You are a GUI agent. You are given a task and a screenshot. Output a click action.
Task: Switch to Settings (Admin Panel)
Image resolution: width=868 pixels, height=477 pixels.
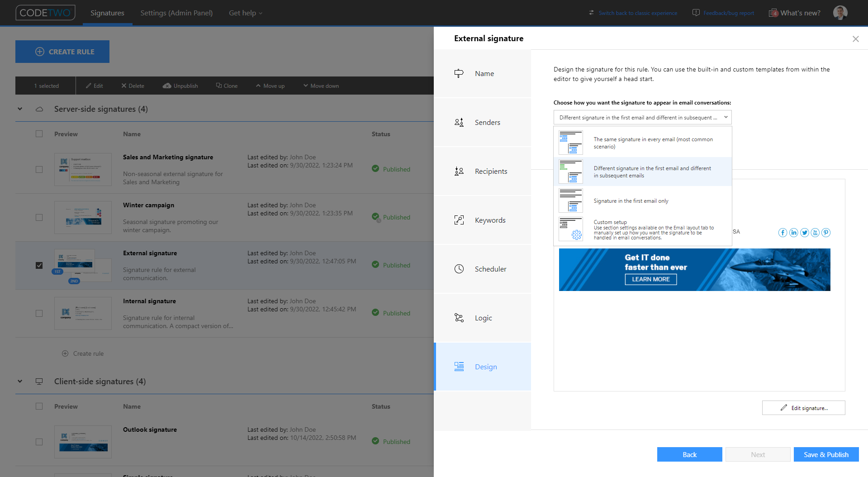point(176,13)
